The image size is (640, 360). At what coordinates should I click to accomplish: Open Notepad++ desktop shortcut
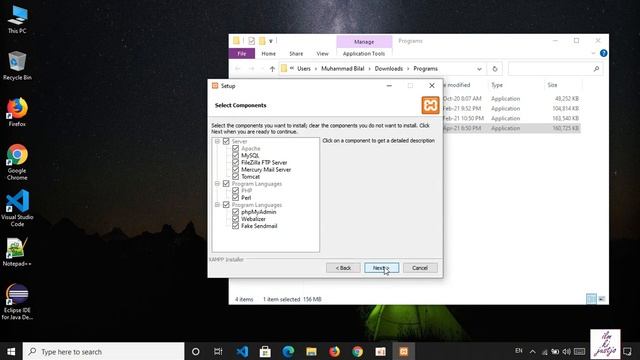tap(17, 252)
